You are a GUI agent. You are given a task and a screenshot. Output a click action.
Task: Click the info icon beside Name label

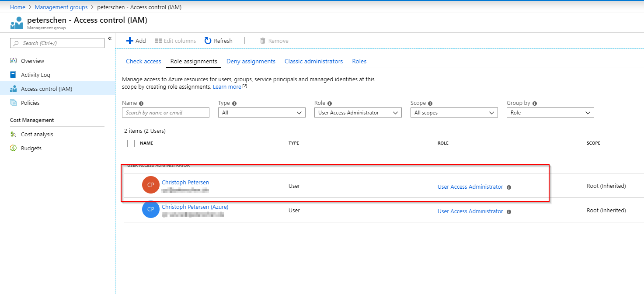(x=141, y=104)
